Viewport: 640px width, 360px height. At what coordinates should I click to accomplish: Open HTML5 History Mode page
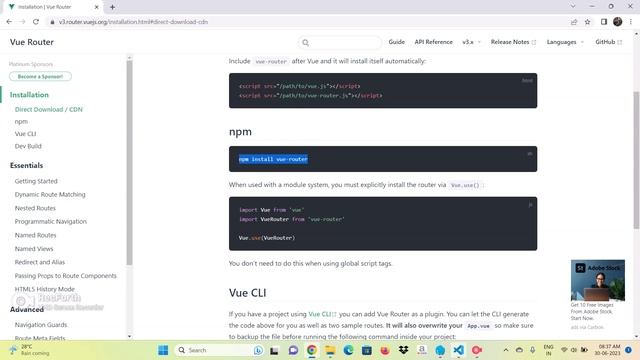pyautogui.click(x=44, y=289)
